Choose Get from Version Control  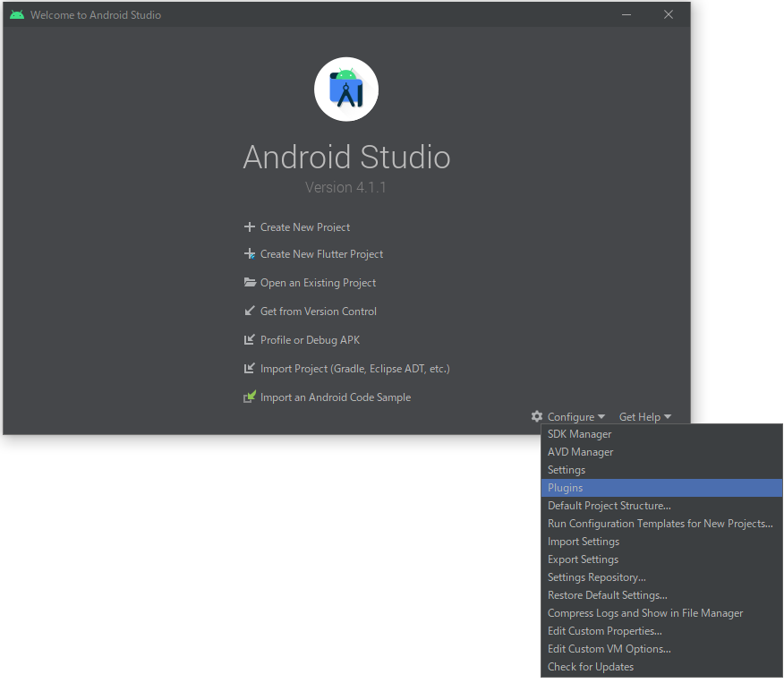[319, 311]
